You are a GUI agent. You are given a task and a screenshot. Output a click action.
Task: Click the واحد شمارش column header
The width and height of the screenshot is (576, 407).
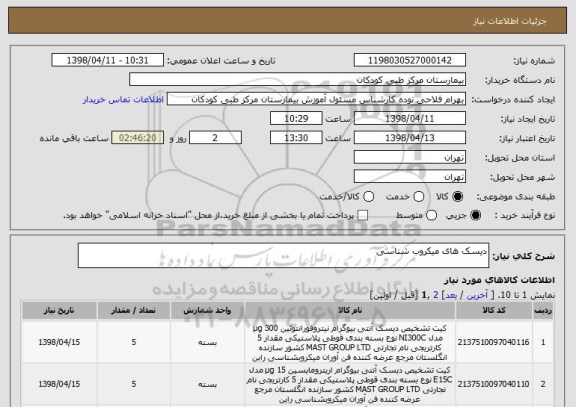208,311
